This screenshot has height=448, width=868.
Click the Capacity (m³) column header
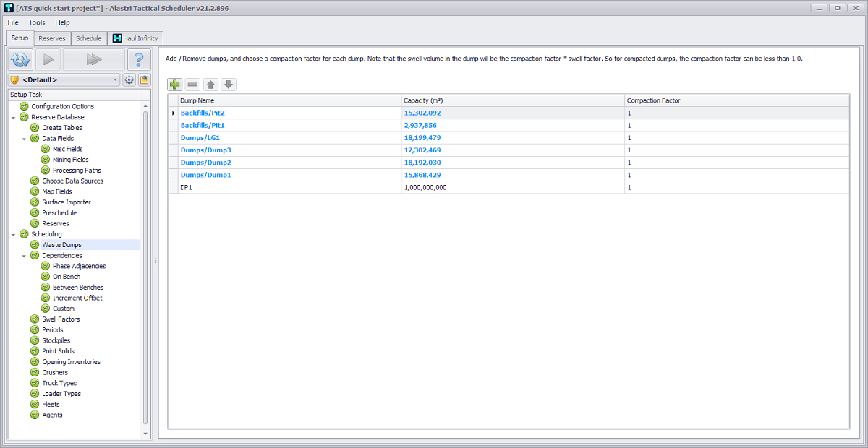point(423,100)
